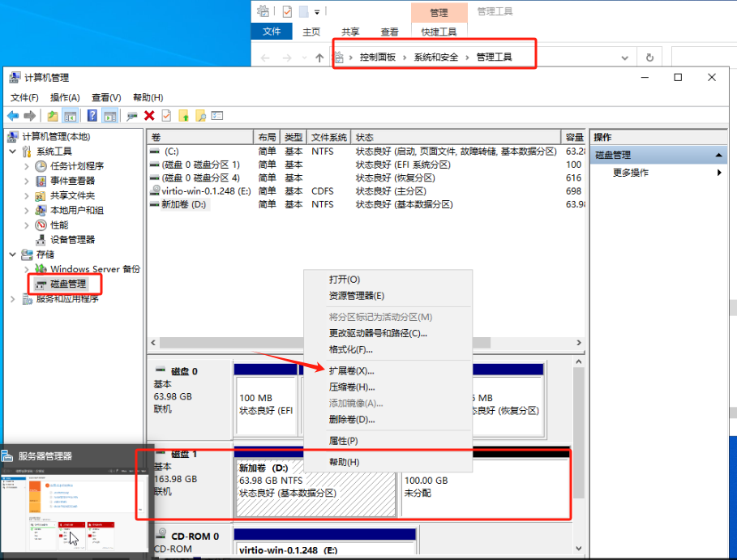Screen dimensions: 737x560
Task: Expand the Services and Applications node
Action: pos(13,299)
